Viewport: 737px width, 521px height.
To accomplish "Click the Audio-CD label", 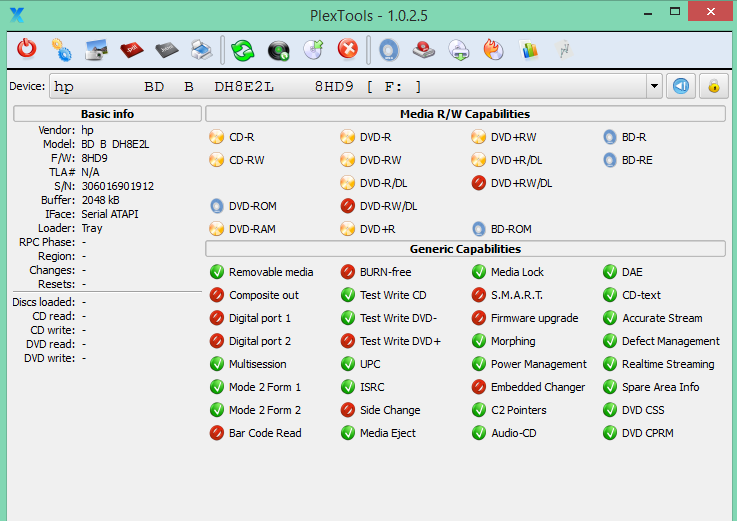I will point(513,433).
